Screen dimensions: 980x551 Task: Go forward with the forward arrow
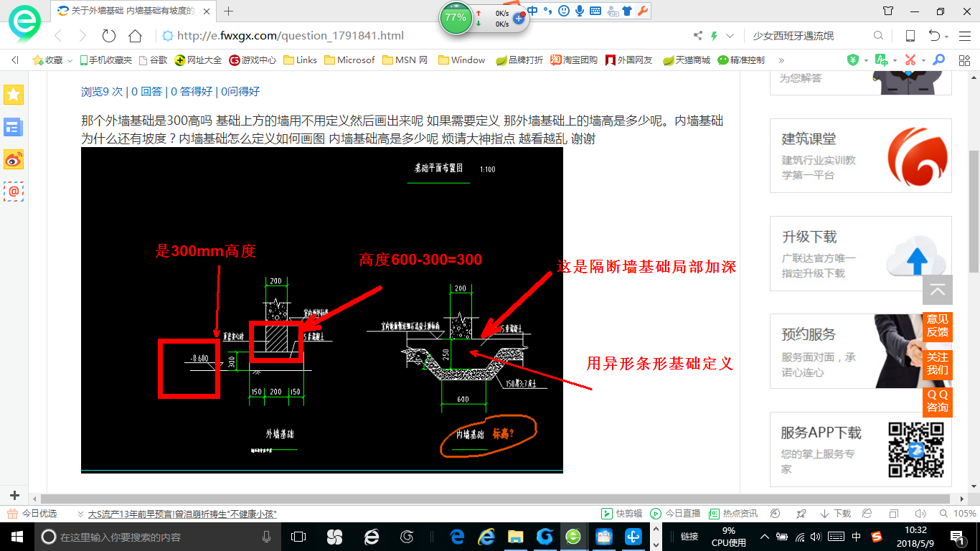tap(82, 36)
